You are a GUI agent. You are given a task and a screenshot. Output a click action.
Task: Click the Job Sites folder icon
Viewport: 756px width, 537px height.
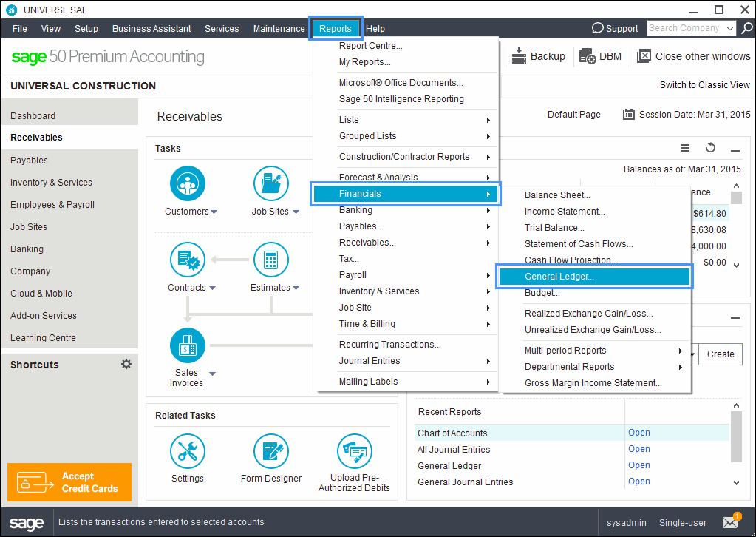pyautogui.click(x=271, y=184)
